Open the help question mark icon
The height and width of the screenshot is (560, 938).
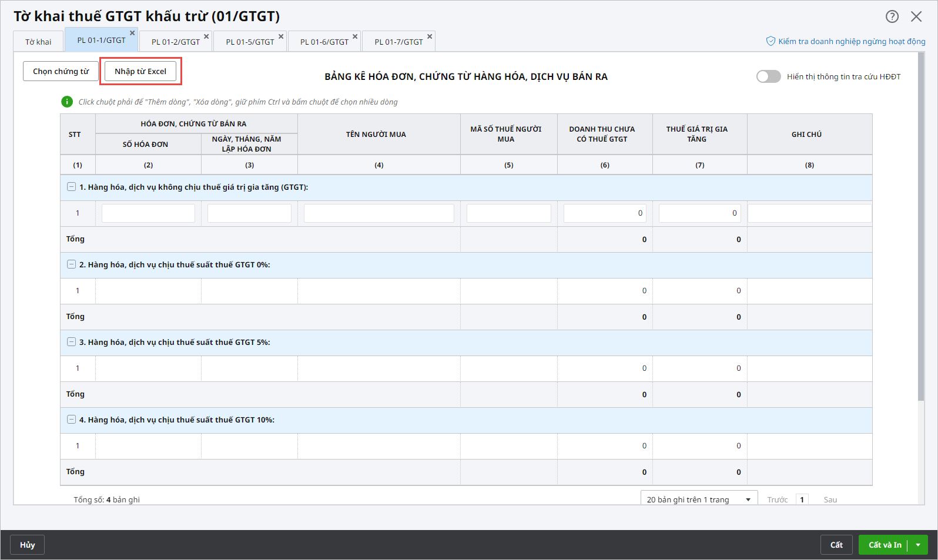click(x=892, y=16)
